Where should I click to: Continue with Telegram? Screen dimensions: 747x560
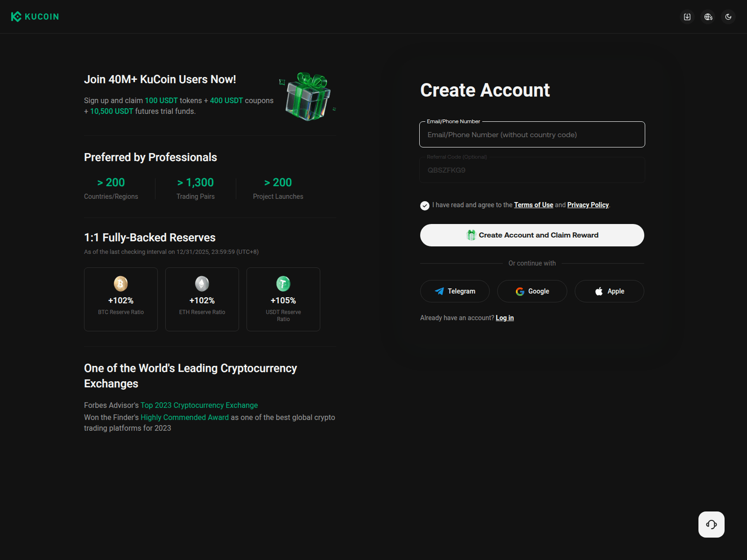coord(455,291)
